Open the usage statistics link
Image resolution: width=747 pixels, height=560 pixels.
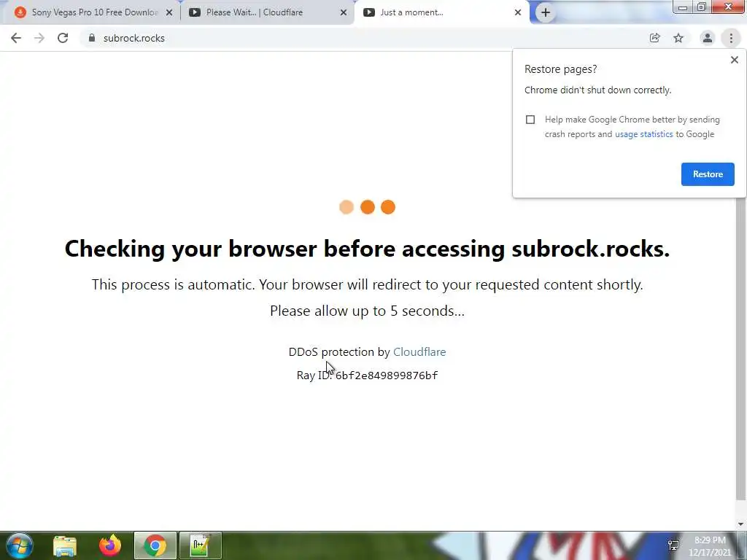click(x=643, y=134)
